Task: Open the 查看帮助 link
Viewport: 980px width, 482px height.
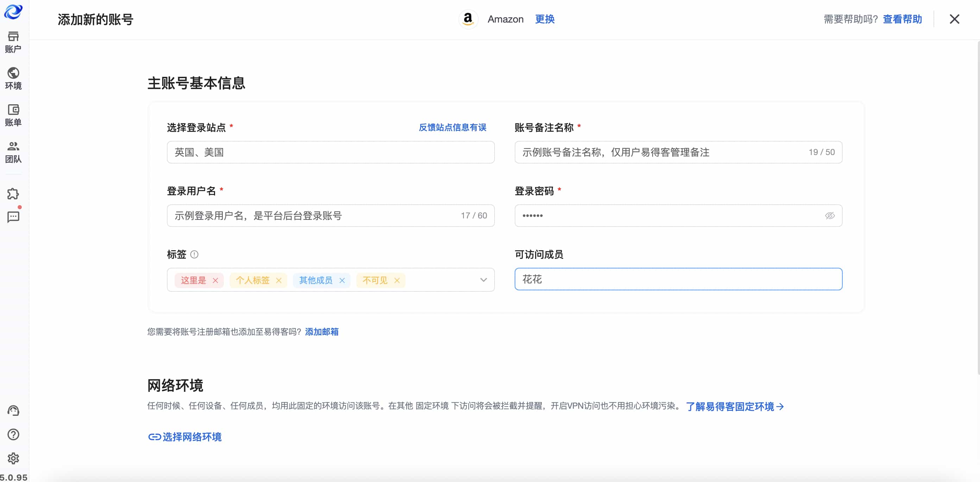Action: 902,19
